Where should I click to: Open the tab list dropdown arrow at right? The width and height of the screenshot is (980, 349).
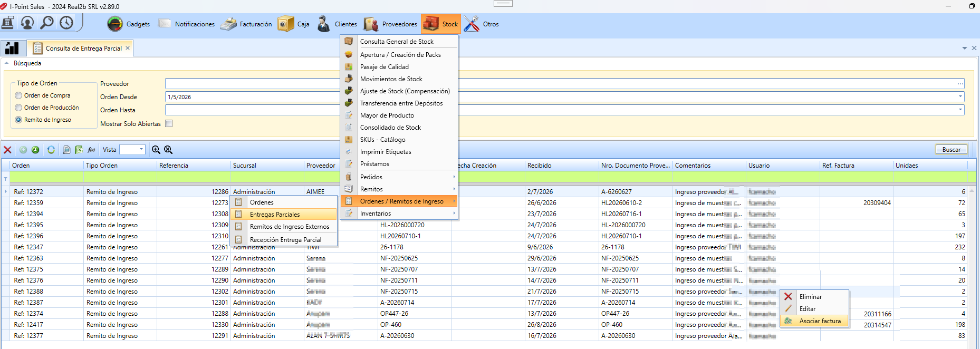[965, 48]
